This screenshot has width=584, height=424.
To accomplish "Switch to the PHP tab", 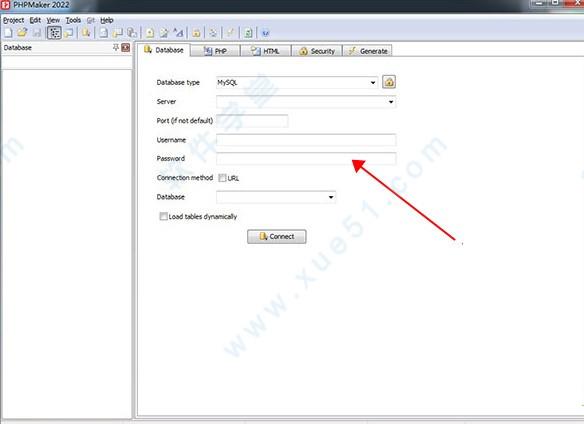I will tap(216, 51).
